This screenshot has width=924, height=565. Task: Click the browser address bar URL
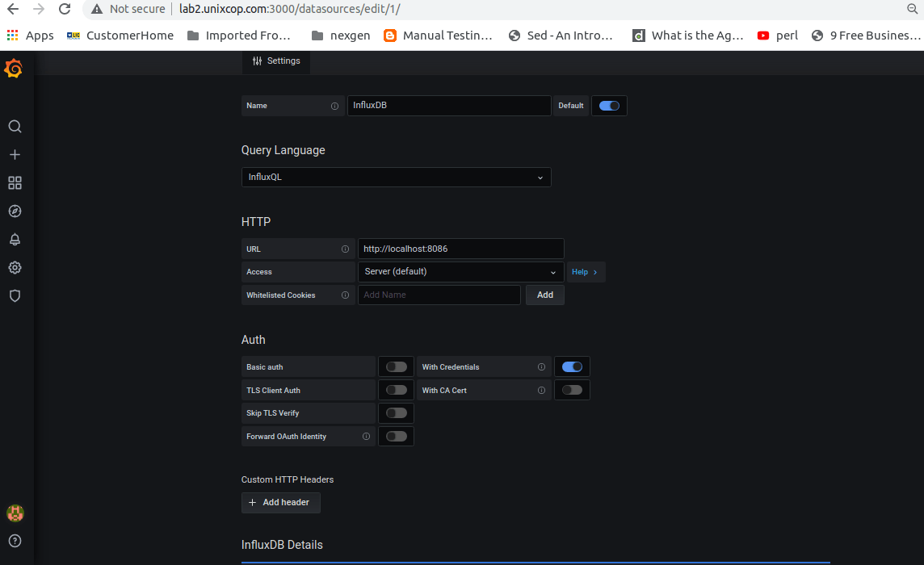[290, 9]
